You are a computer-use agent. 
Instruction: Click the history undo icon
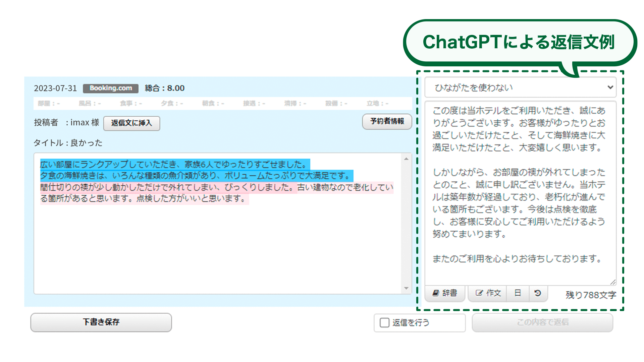[538, 293]
